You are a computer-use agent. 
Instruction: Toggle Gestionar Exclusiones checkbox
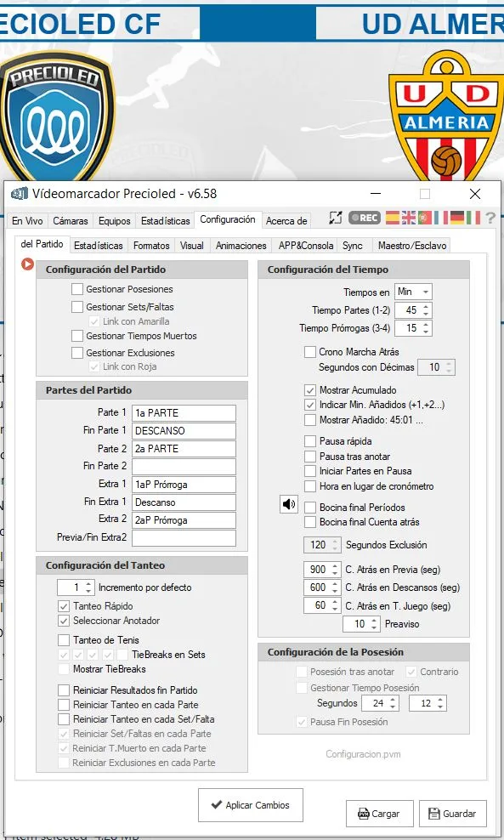77,353
